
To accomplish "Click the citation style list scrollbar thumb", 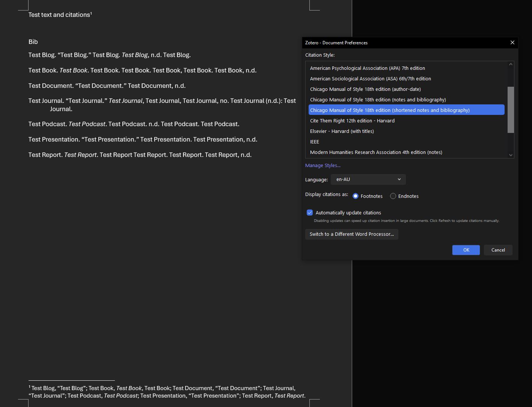I will tap(511, 110).
